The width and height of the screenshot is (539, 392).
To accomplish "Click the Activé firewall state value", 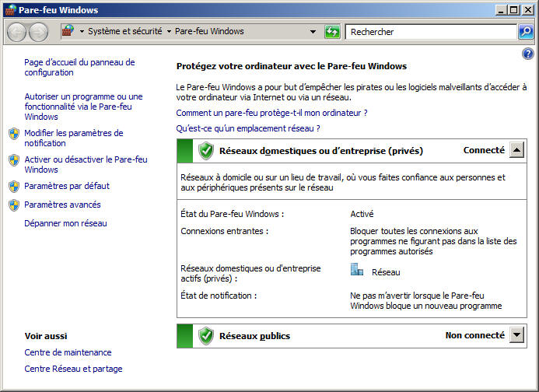I will [x=362, y=214].
